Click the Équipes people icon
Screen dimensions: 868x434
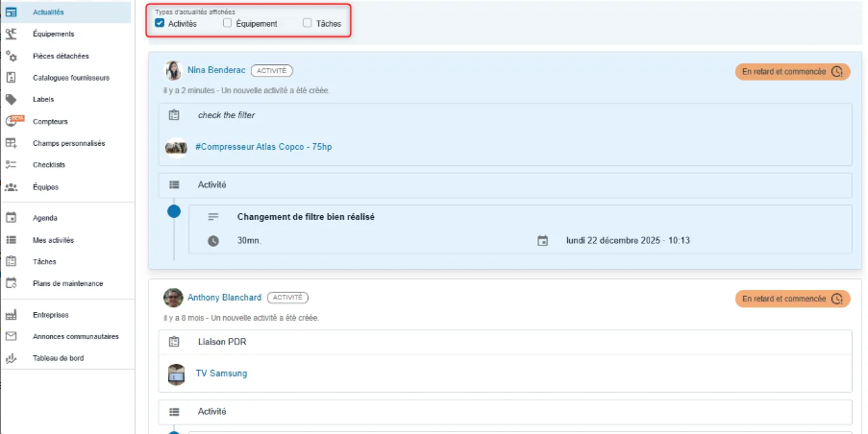coord(12,187)
